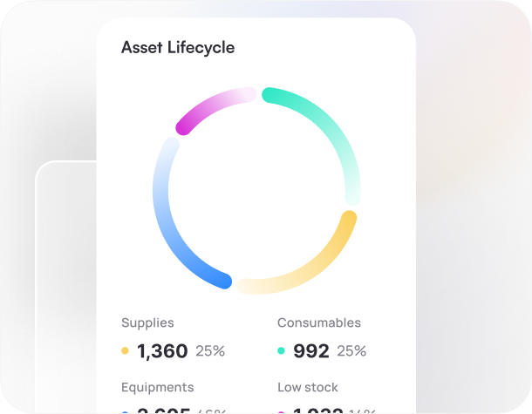Click the Equipments legend label
This screenshot has height=414, width=532.
[x=157, y=387]
